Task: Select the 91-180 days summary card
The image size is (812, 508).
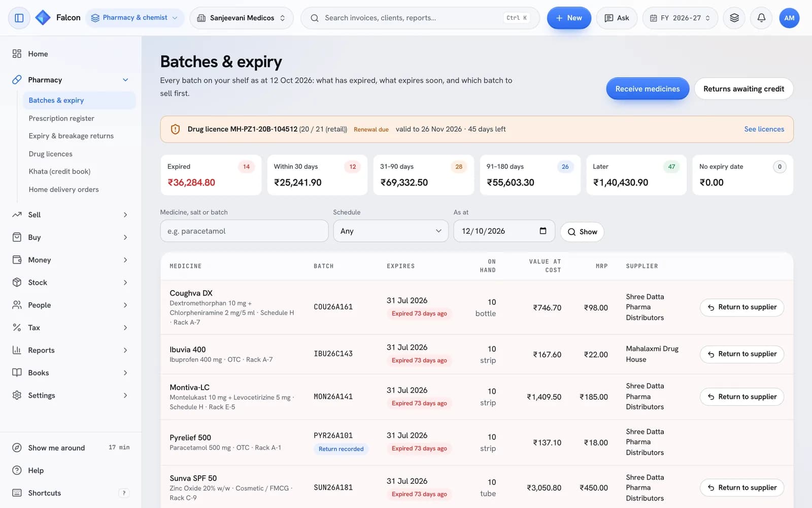Action: click(x=530, y=175)
